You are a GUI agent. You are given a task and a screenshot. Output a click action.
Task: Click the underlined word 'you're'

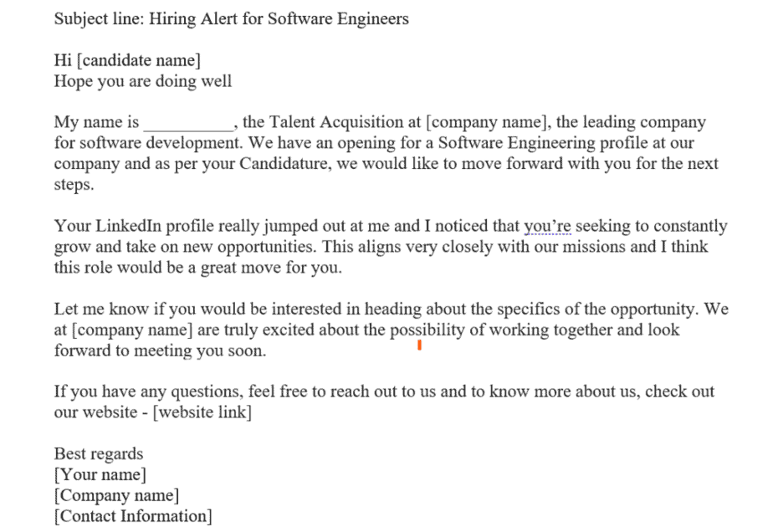547,226
